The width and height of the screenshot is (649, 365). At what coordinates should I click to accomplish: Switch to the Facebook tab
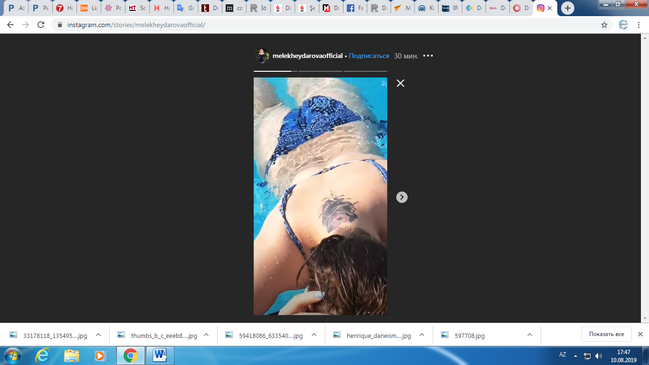click(355, 8)
